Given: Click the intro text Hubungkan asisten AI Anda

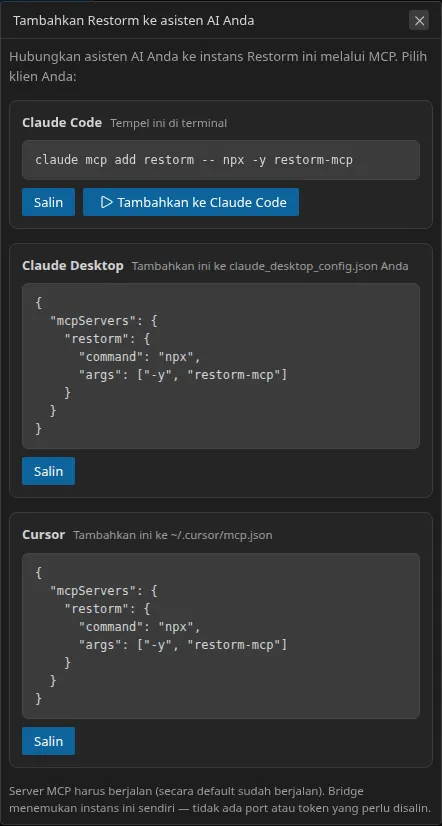Looking at the screenshot, I should (x=220, y=66).
